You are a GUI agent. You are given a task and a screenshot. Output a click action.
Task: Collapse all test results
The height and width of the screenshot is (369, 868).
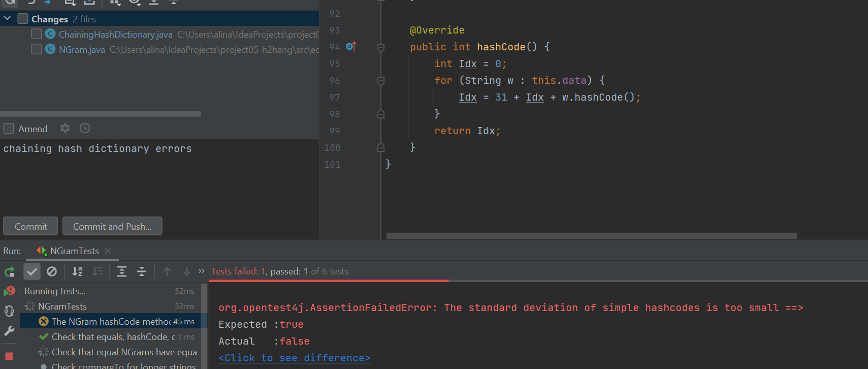point(142,272)
